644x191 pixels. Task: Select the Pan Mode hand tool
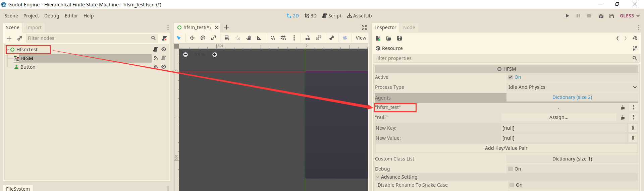pyautogui.click(x=249, y=38)
